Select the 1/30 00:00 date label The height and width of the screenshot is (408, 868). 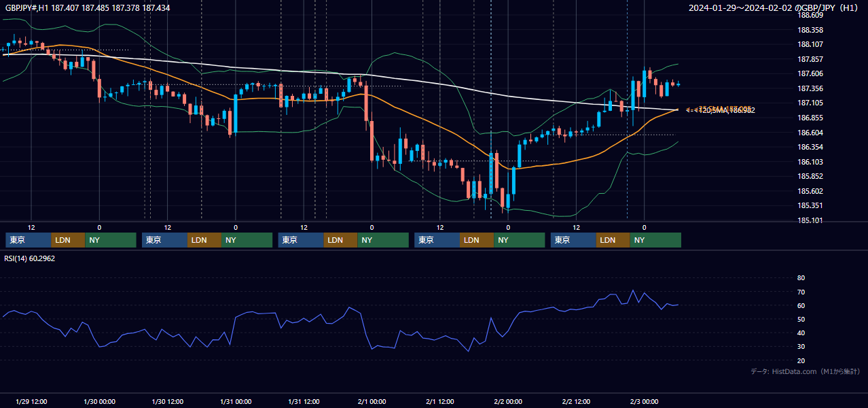(x=99, y=401)
